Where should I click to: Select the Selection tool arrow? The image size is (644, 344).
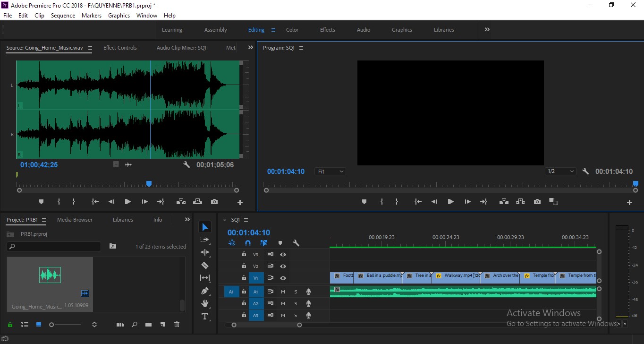pyautogui.click(x=205, y=227)
